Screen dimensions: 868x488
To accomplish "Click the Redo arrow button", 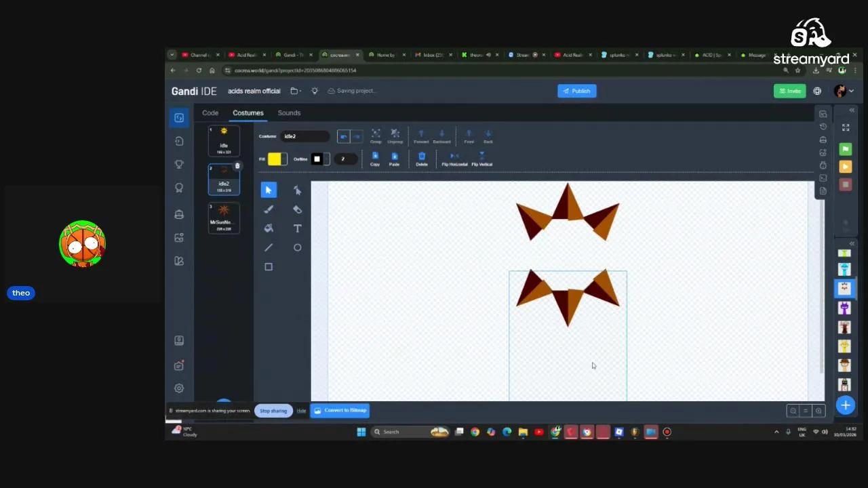I will pyautogui.click(x=356, y=137).
